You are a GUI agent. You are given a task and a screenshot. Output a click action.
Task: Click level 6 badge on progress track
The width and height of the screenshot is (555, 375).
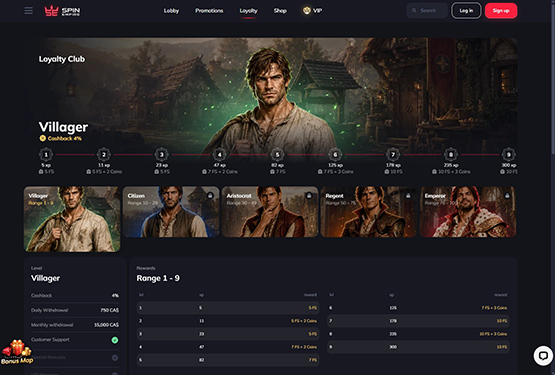click(335, 154)
